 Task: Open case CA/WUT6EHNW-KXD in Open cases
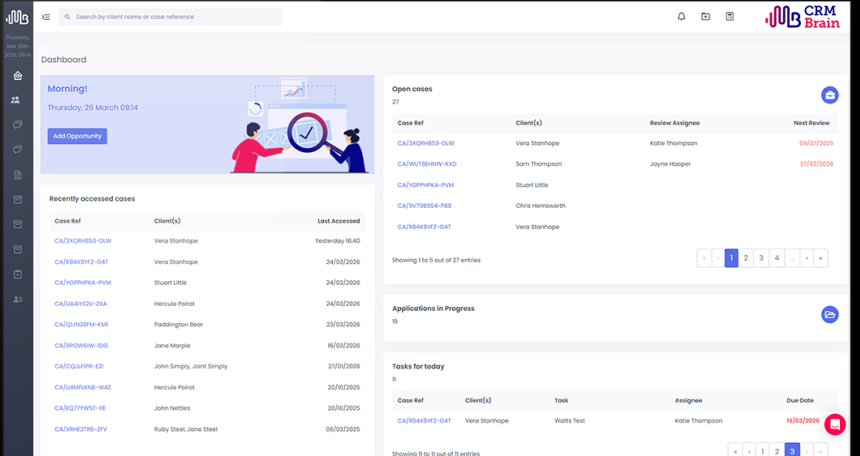(427, 164)
